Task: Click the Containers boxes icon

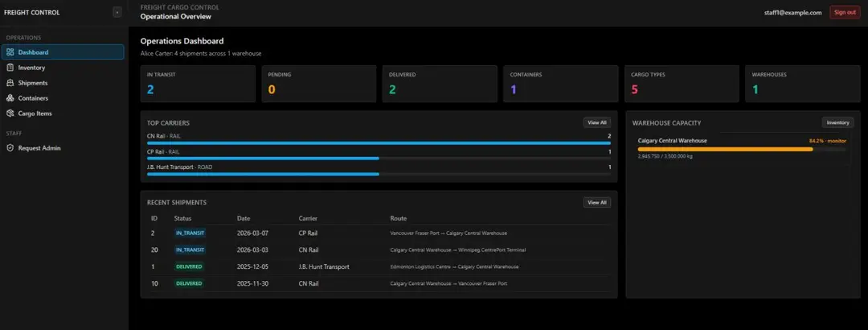Action: pos(10,98)
